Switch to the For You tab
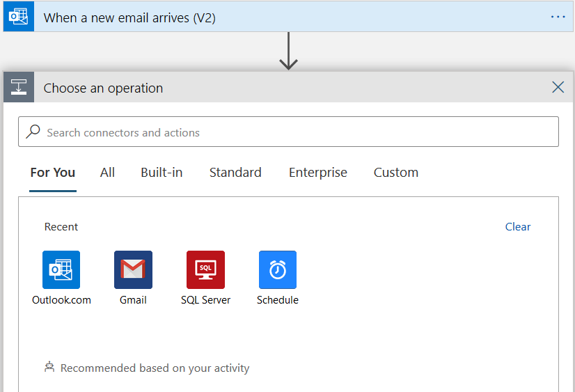Viewport: 575px width, 392px height. pos(53,173)
